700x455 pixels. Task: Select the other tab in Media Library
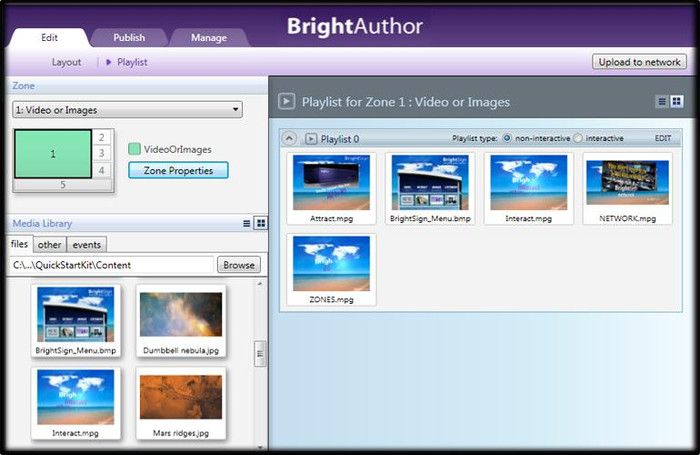click(x=50, y=245)
